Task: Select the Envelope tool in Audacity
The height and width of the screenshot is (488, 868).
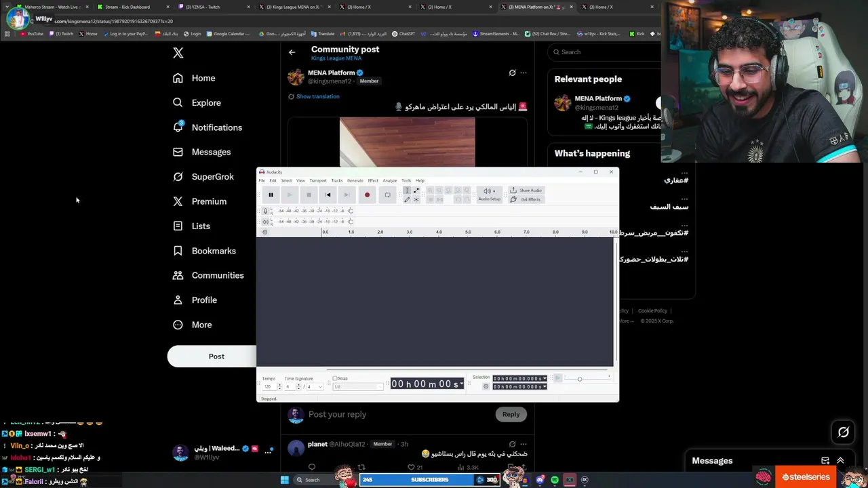Action: click(x=416, y=190)
